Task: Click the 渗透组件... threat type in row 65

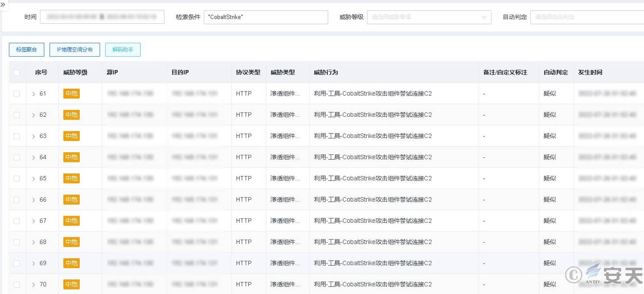Action: coord(285,178)
